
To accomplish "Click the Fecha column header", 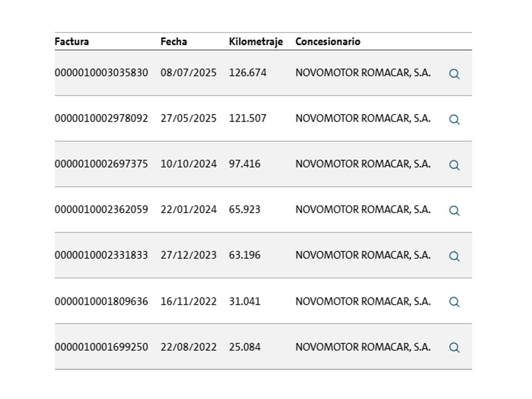I will (x=174, y=42).
